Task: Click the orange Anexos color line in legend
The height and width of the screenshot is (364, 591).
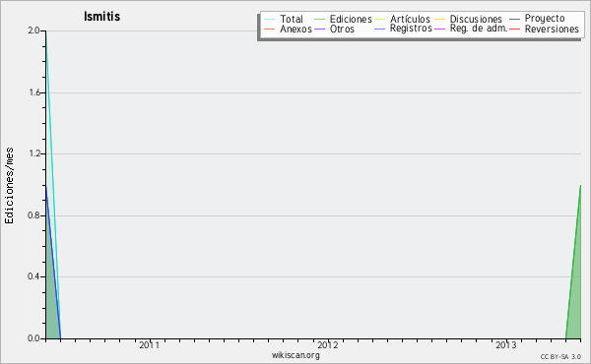Action: coord(270,29)
